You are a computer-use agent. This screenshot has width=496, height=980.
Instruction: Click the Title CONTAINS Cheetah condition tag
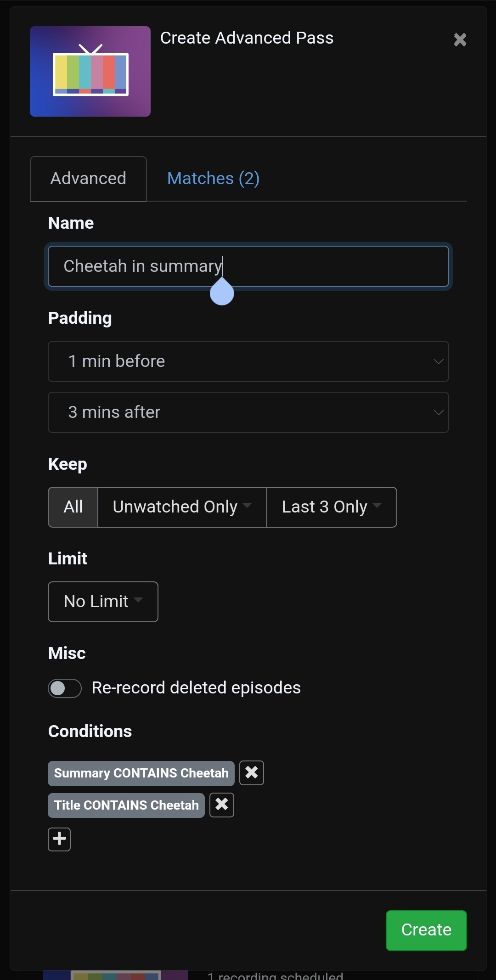pyautogui.click(x=126, y=805)
